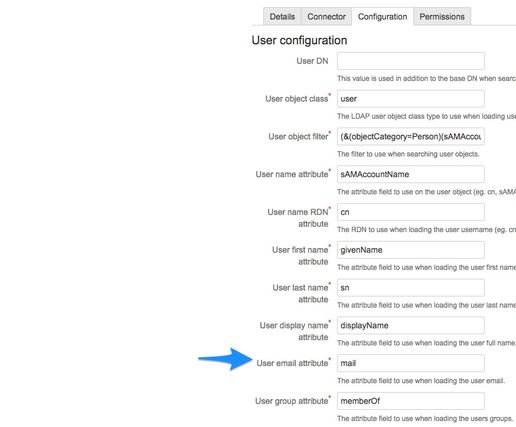The width and height of the screenshot is (516, 427).
Task: Click the hint about LDAP user object class type
Action: [426, 116]
